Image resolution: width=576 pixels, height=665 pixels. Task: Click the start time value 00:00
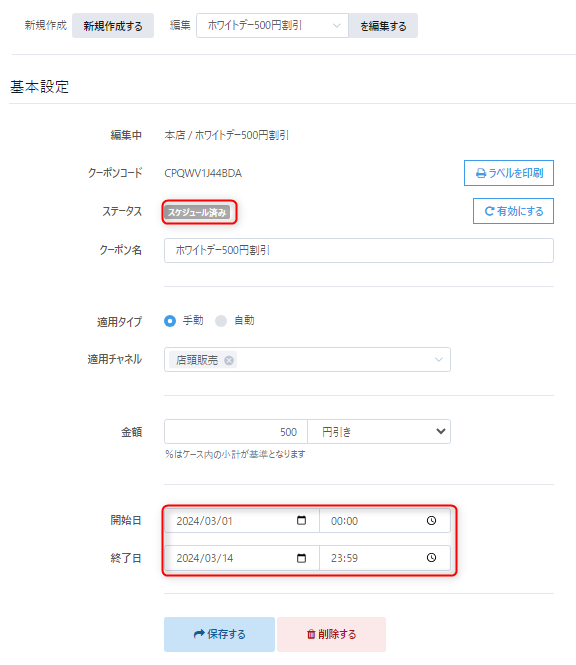[344, 521]
